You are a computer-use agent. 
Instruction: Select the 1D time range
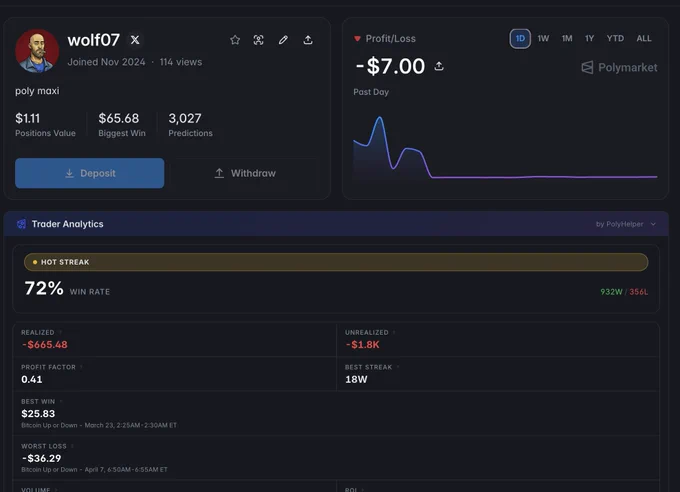(x=520, y=39)
